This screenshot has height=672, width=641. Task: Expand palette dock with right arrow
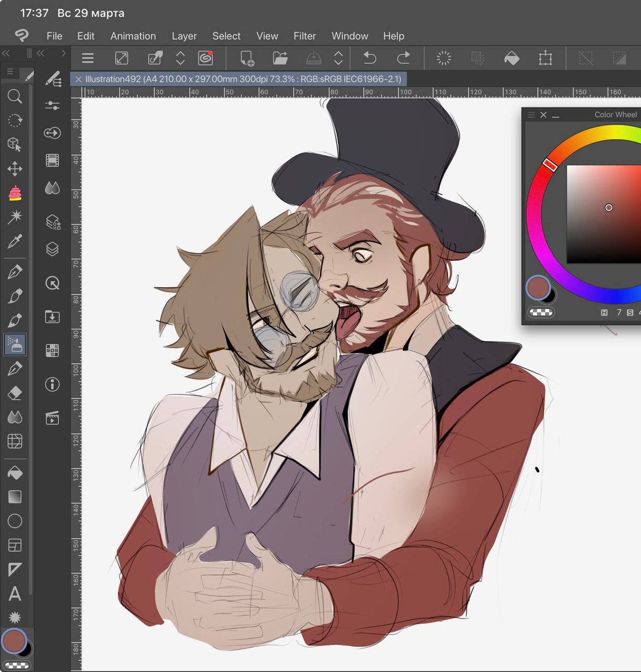point(64,53)
